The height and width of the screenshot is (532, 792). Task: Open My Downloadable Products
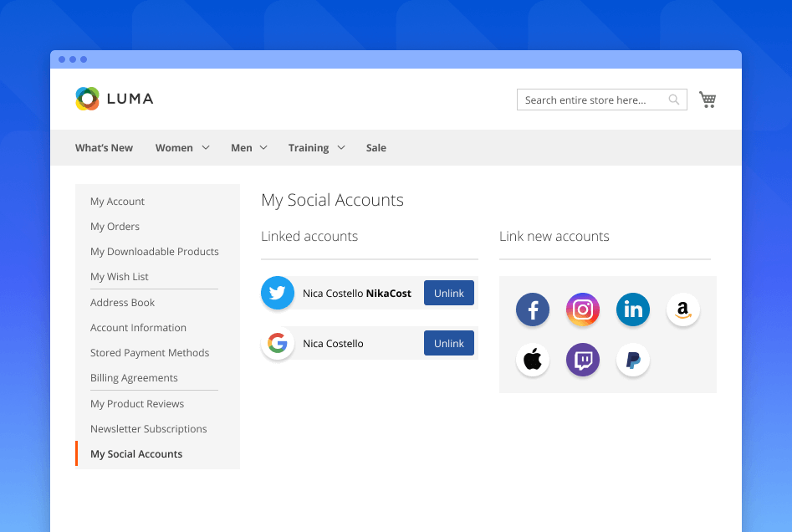click(x=155, y=252)
